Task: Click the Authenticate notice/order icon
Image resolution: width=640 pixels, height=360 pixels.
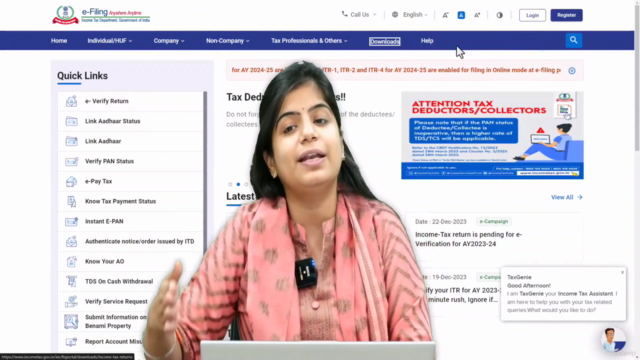Action: click(71, 241)
